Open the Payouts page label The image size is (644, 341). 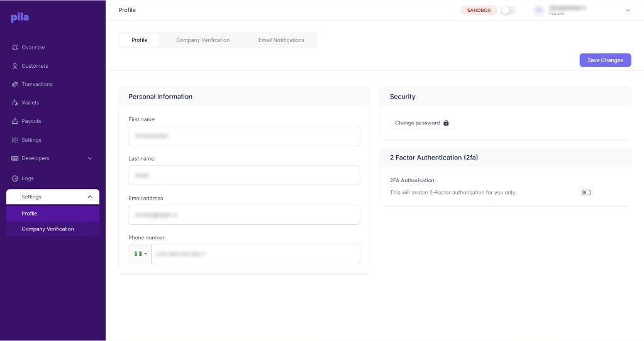(x=31, y=121)
